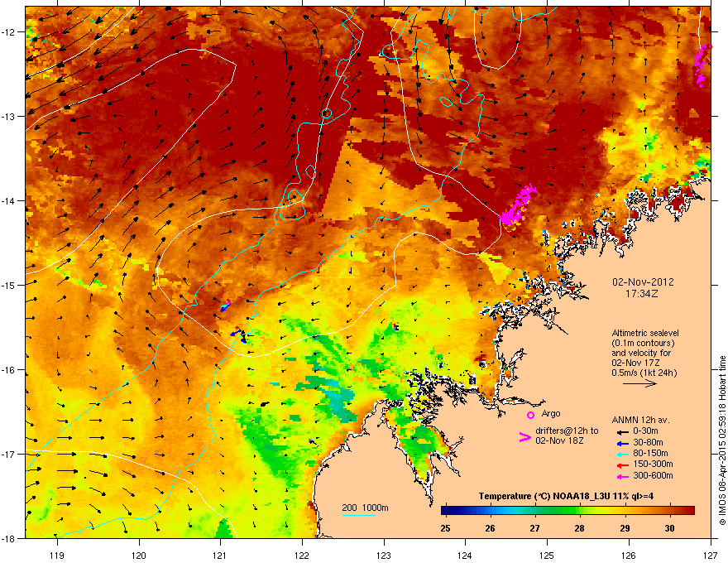This screenshot has height=563, width=728.
Task: Click the mooring arrows cluster near 121.2°E, -15.6°
Action: pyautogui.click(x=239, y=334)
